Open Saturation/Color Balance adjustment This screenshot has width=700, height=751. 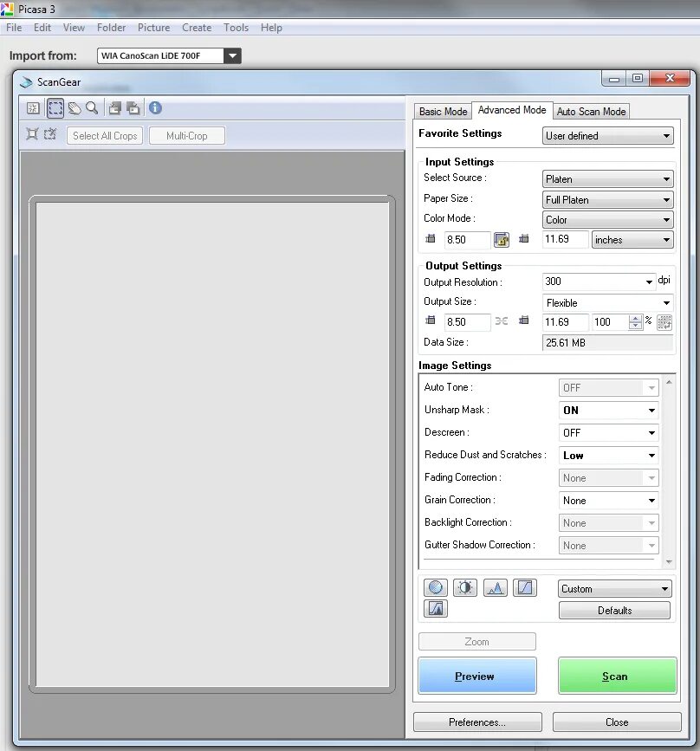(436, 587)
